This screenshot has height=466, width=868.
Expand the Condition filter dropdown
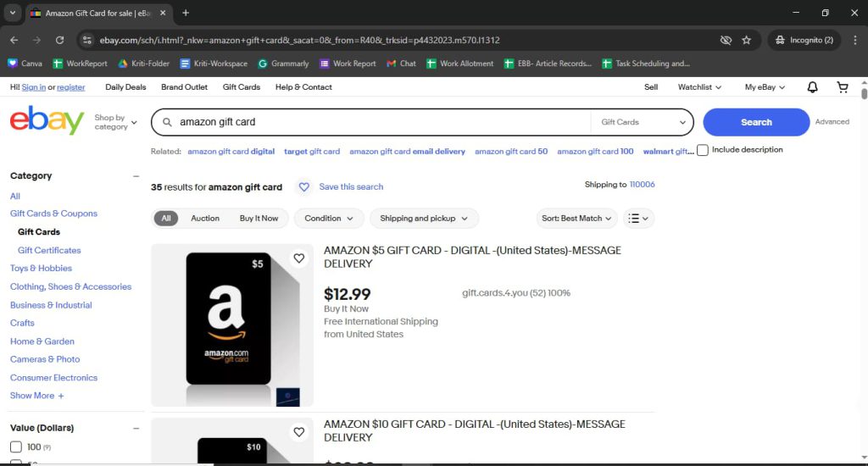pyautogui.click(x=329, y=218)
